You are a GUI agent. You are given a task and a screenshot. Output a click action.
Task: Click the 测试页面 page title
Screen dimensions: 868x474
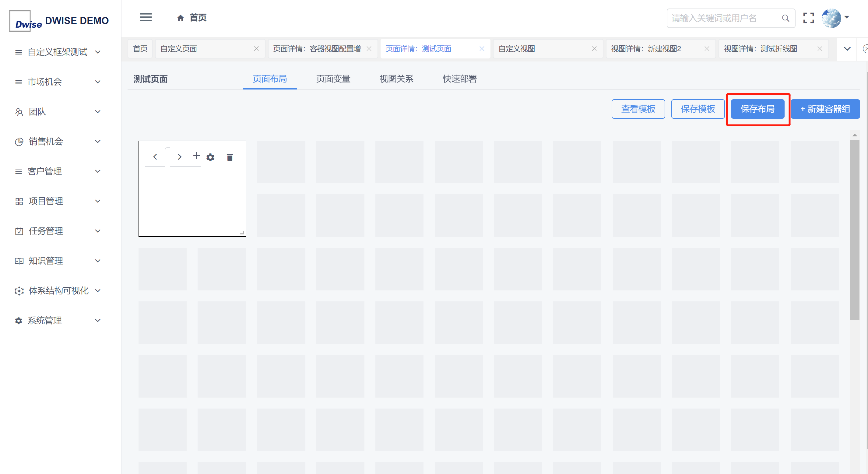[151, 79]
